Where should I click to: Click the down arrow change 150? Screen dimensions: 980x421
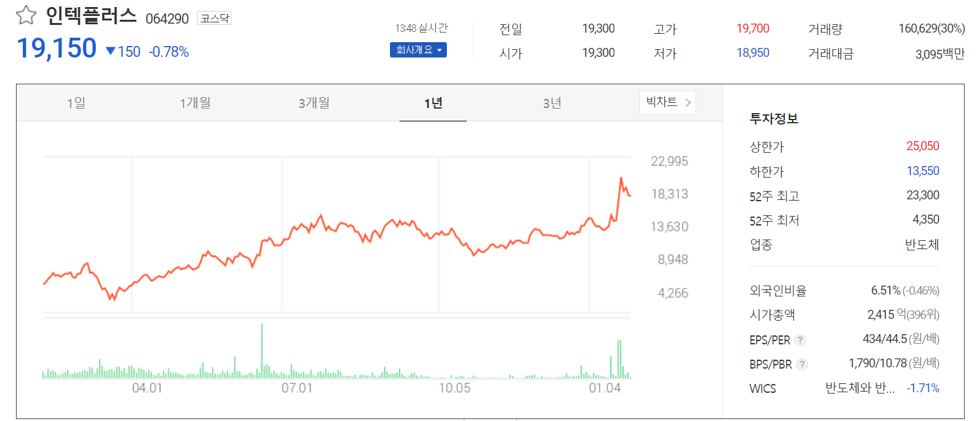click(x=123, y=52)
